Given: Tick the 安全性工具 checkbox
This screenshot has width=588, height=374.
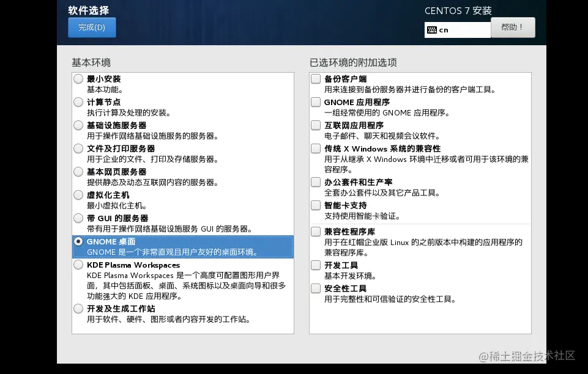Looking at the screenshot, I should coord(316,288).
